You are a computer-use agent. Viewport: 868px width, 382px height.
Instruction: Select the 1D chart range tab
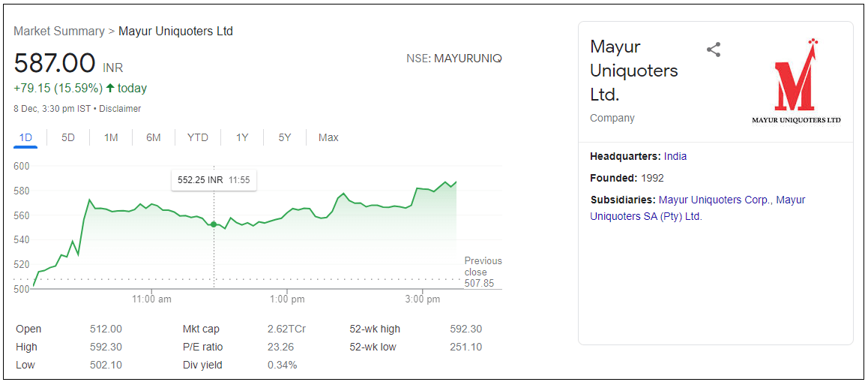25,137
